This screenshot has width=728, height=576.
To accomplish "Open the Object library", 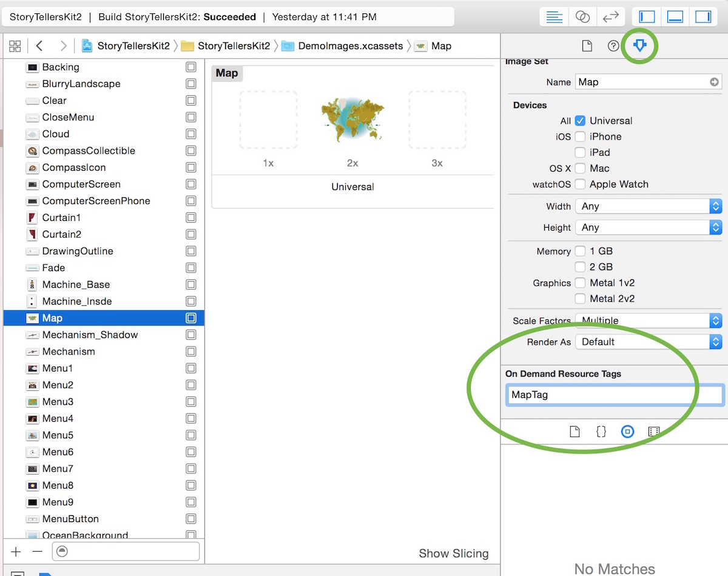I will point(627,432).
